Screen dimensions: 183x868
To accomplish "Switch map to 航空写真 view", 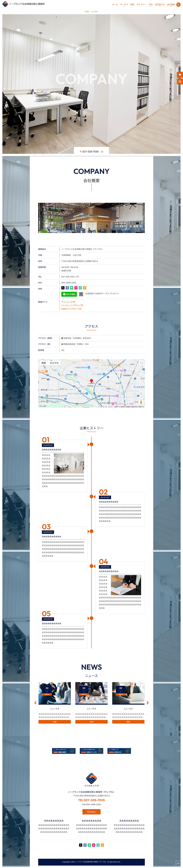I will point(54,363).
